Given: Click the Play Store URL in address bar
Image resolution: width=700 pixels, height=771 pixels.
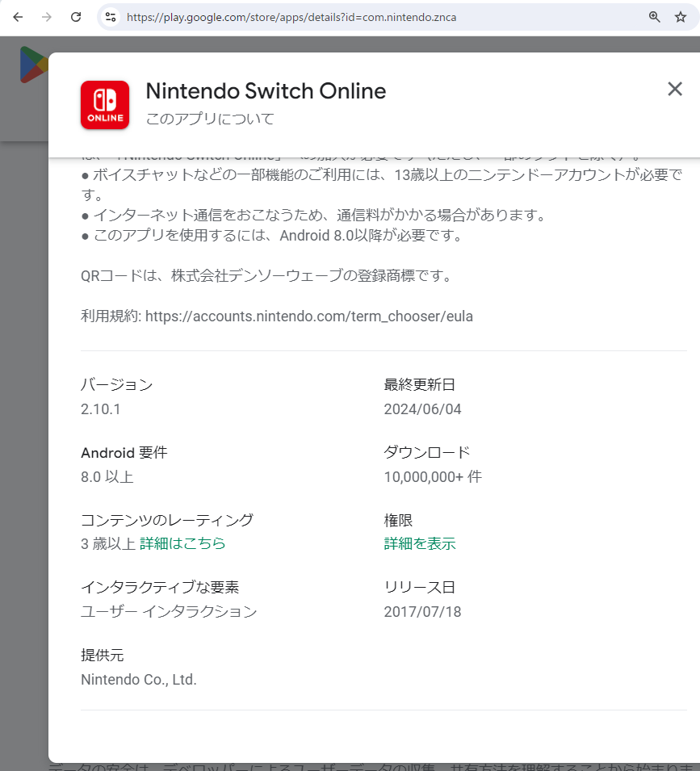Looking at the screenshot, I should 291,17.
